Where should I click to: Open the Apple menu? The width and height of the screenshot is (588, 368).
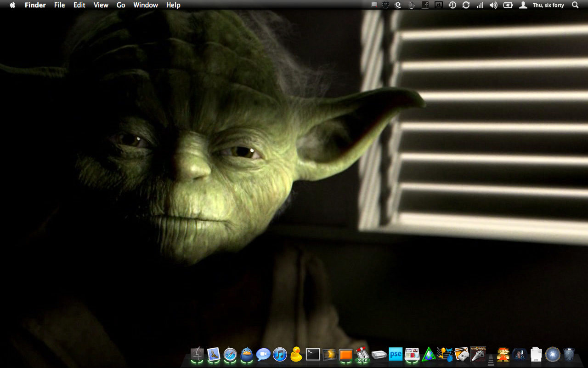[12, 5]
